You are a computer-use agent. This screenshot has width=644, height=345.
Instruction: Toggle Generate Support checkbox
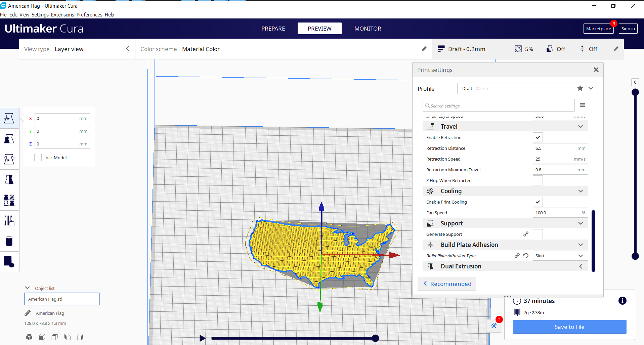[538, 234]
